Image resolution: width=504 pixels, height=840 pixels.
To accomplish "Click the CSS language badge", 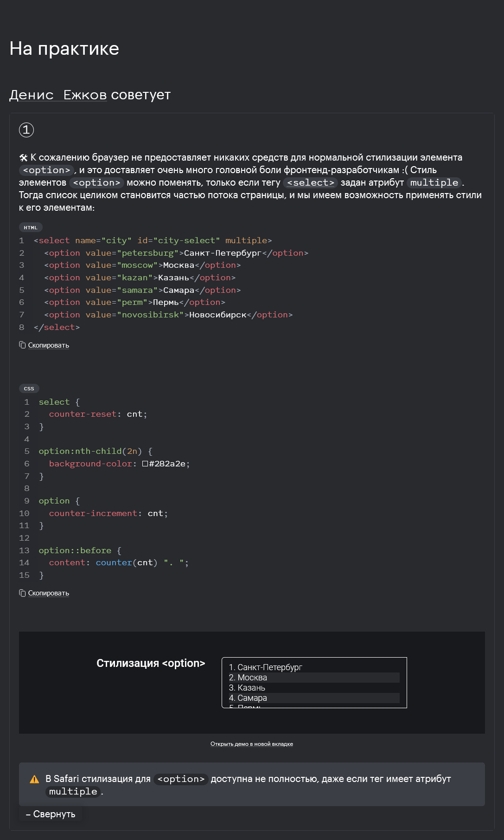I will (x=29, y=388).
